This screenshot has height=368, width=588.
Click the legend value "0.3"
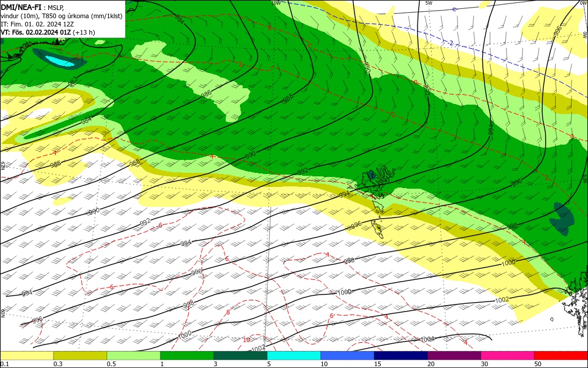[58, 364]
